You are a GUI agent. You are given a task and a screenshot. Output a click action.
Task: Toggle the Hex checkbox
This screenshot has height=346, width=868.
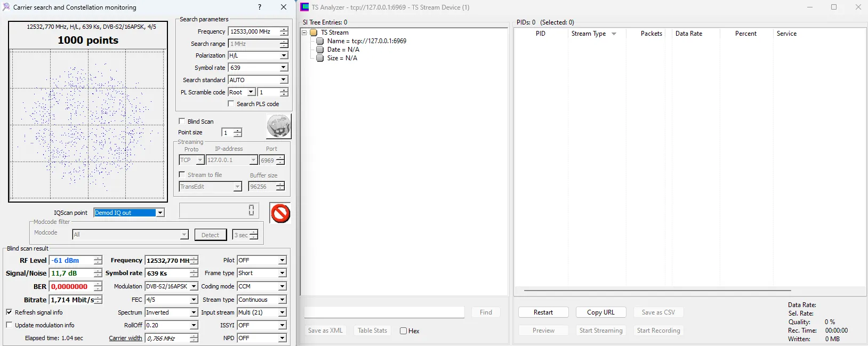(x=403, y=331)
